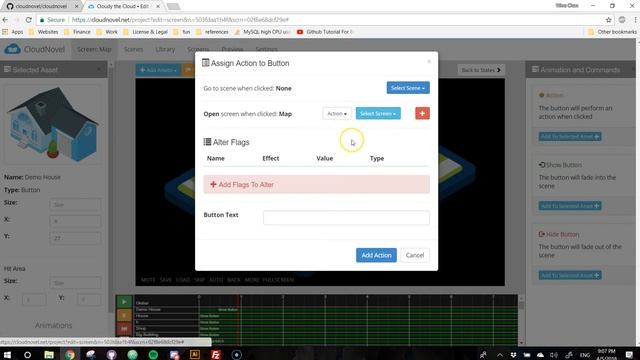Open Spotify from taskbar
The width and height of the screenshot is (640, 360).
[153, 354]
